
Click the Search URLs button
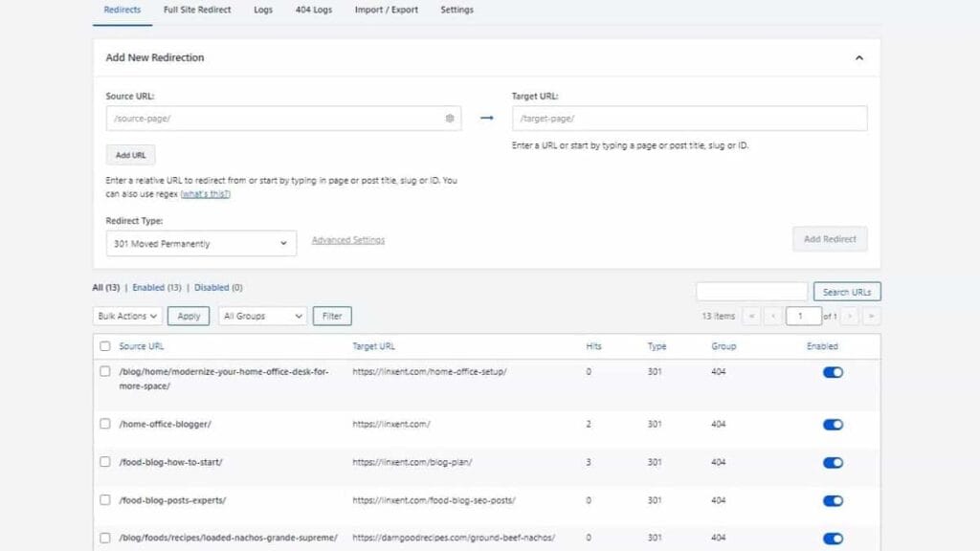pos(846,292)
